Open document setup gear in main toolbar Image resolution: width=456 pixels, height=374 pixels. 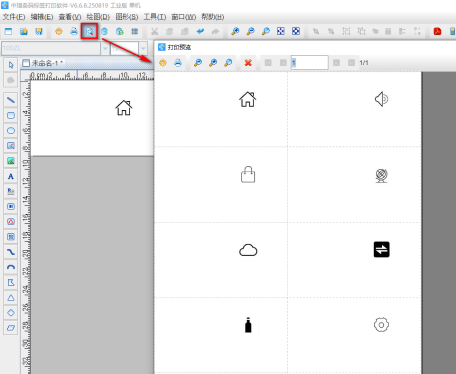59,31
